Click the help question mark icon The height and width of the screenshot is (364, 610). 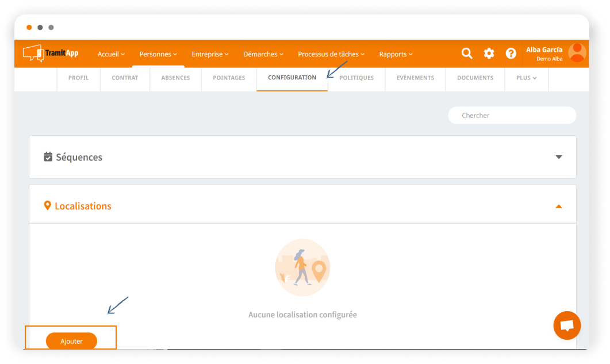pos(511,53)
